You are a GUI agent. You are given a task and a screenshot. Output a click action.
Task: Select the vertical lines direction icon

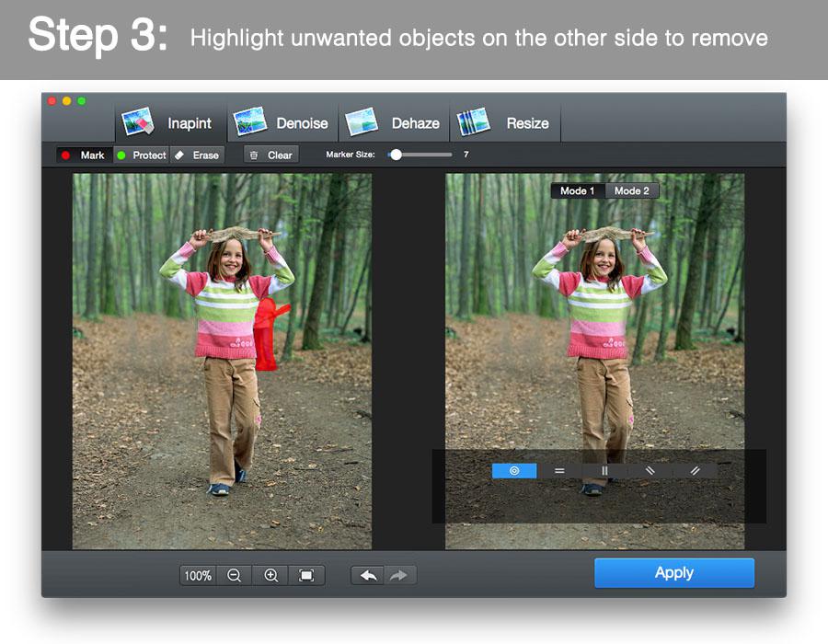tap(604, 470)
